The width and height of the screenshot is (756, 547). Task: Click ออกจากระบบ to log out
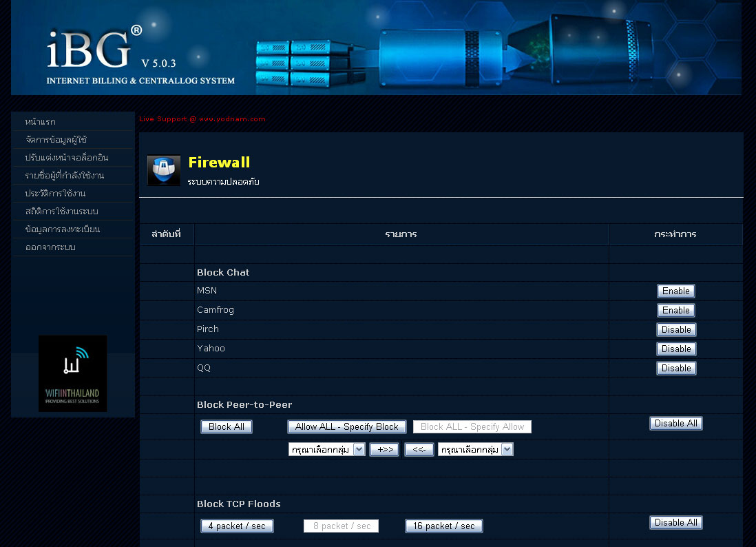tap(50, 247)
